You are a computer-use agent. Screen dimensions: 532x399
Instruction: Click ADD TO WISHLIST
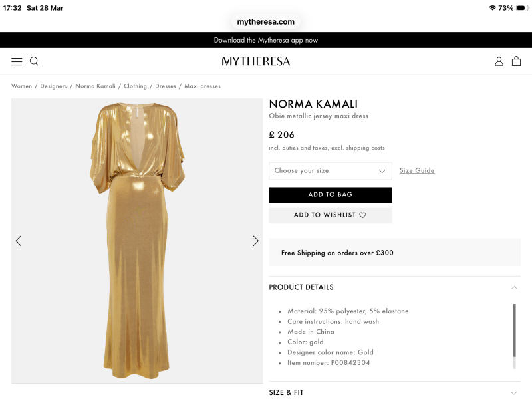pos(326,215)
